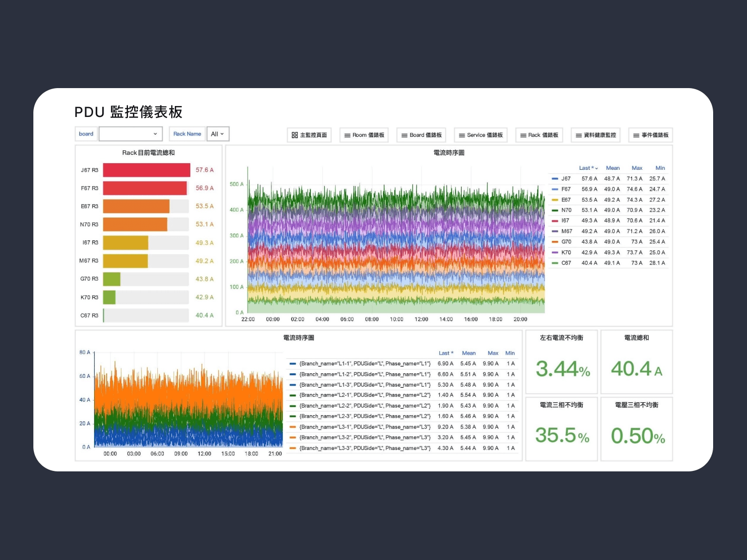Click green swatch for branch L2-2
Screen dimensions: 747x560
click(293, 406)
